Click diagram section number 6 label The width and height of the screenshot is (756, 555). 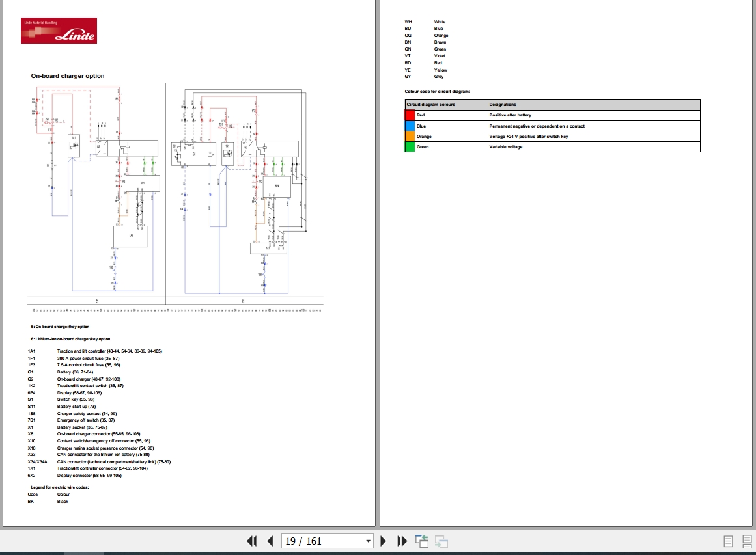pos(243,301)
